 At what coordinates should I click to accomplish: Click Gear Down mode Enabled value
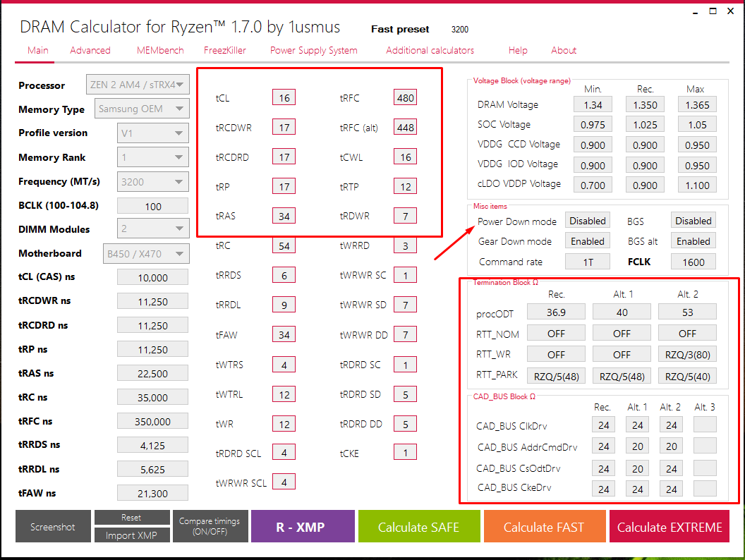588,241
